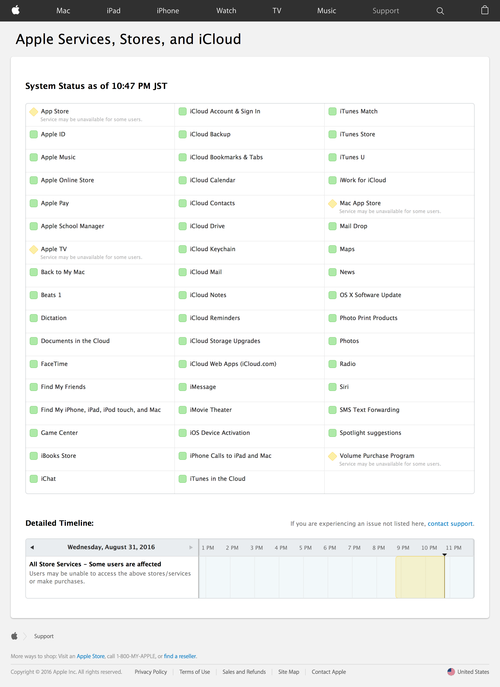
Task: Click the yellow outage bar in the timeline
Action: click(x=419, y=577)
